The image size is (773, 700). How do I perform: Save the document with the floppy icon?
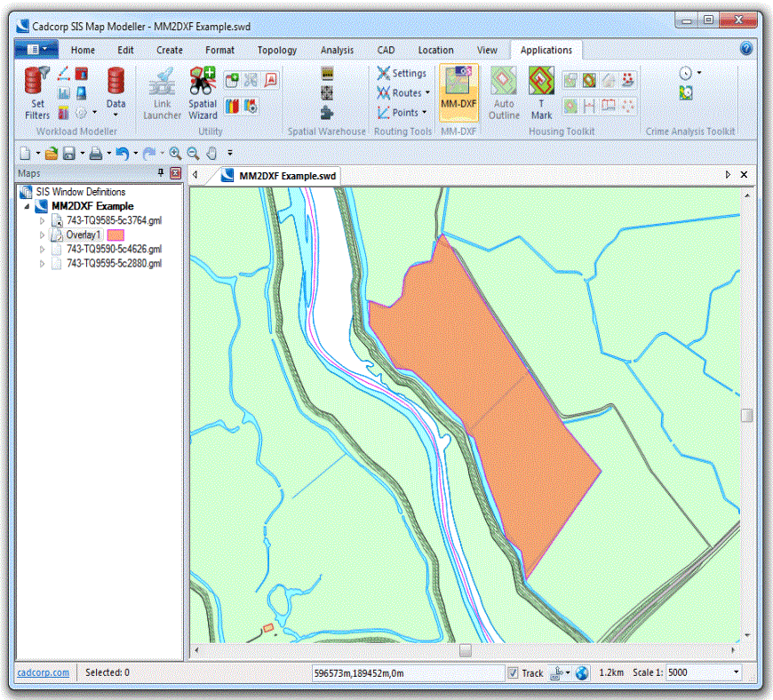click(69, 154)
